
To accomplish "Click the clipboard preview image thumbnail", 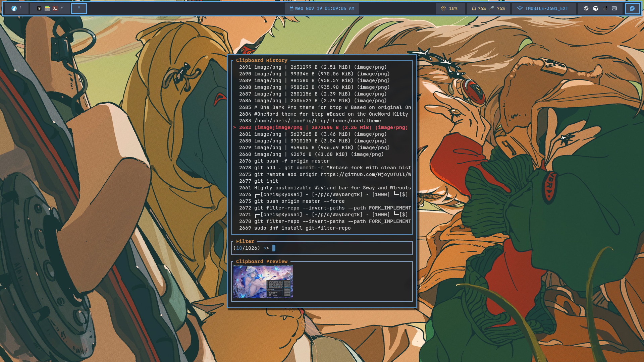I will click(x=263, y=282).
